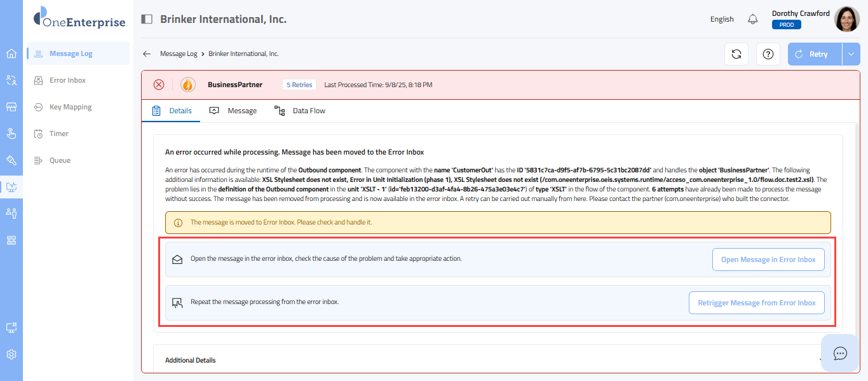Open the help question mark icon
The height and width of the screenshot is (381, 868).
point(768,54)
